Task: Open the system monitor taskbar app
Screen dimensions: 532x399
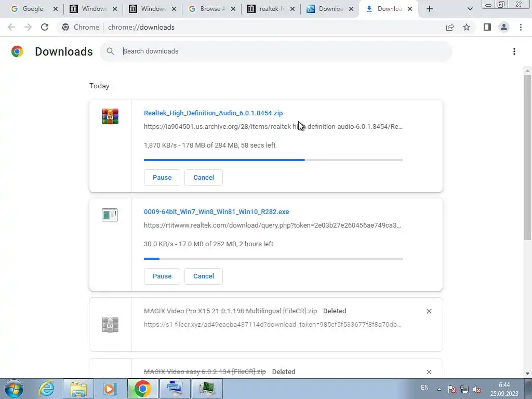Action: click(207, 389)
